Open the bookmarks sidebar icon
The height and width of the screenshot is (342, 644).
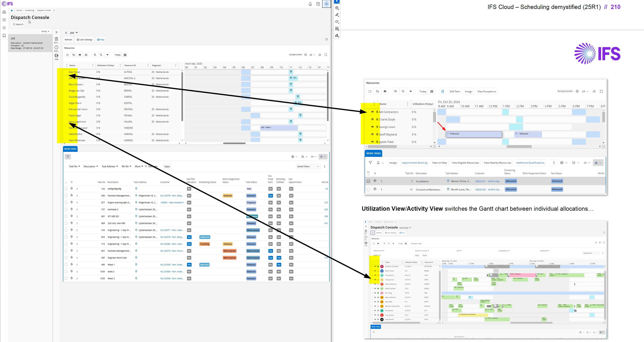pos(4,36)
